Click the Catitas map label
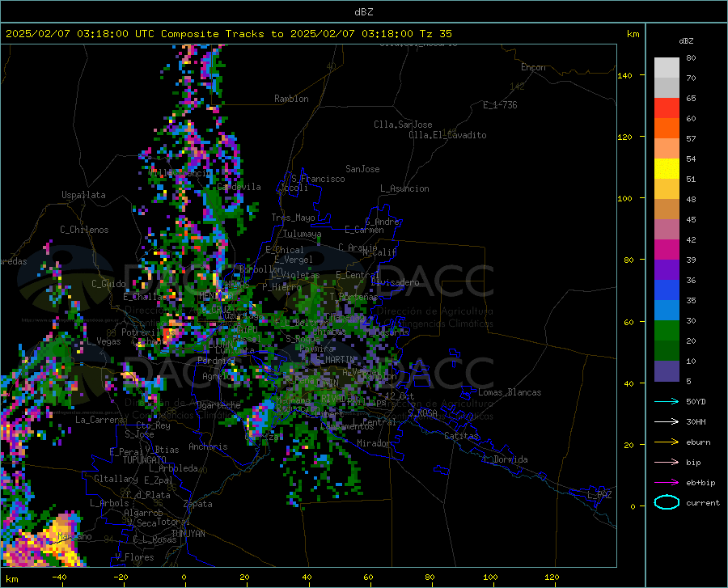The image size is (728, 588). 461,436
